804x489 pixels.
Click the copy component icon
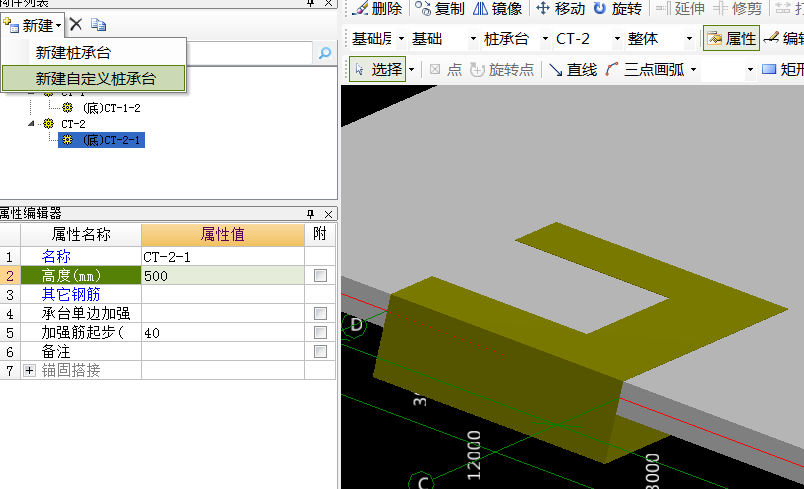tap(98, 24)
